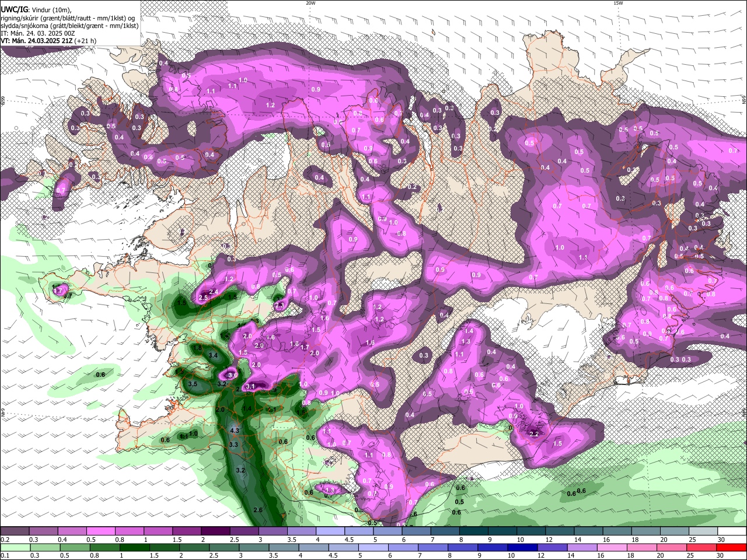
Task: Click the 'IT: Mán. 24. 03. 2025 00Z' line
Action: click(37, 33)
